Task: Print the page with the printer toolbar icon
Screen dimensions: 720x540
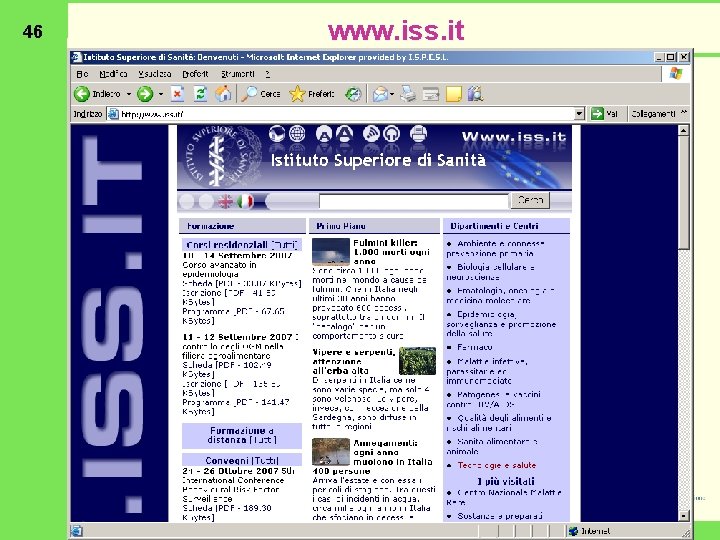Action: 408,94
